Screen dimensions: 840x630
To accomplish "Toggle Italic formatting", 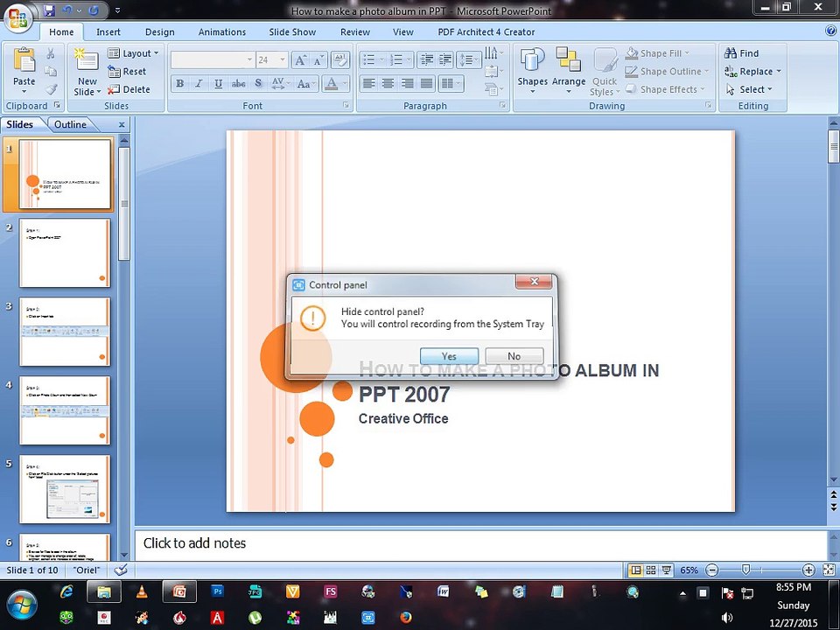I will point(199,84).
